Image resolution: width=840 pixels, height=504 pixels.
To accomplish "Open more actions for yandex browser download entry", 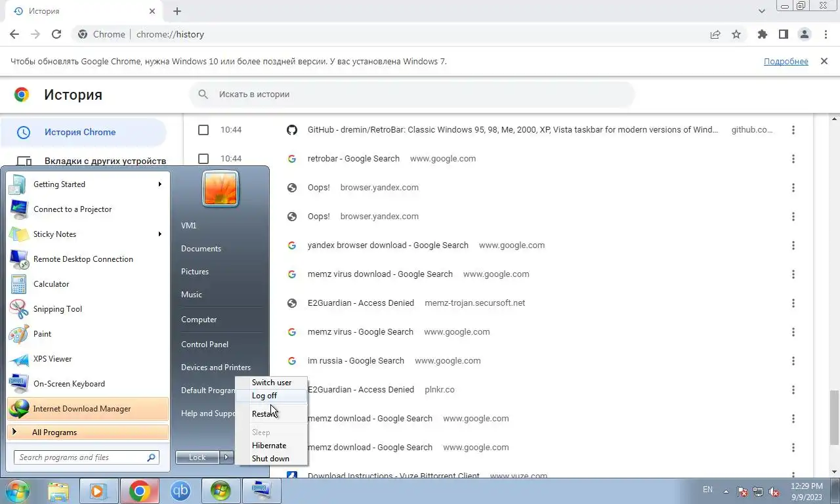I will pyautogui.click(x=793, y=245).
